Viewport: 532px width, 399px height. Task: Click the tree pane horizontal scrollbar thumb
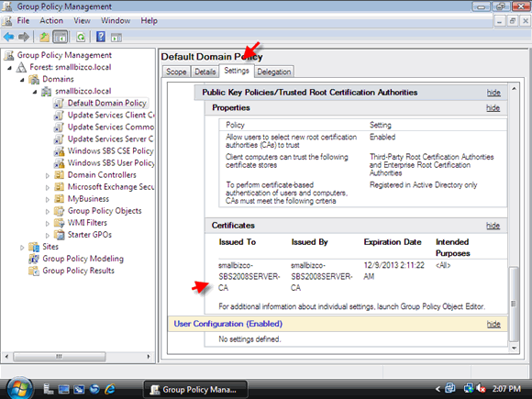click(60, 357)
